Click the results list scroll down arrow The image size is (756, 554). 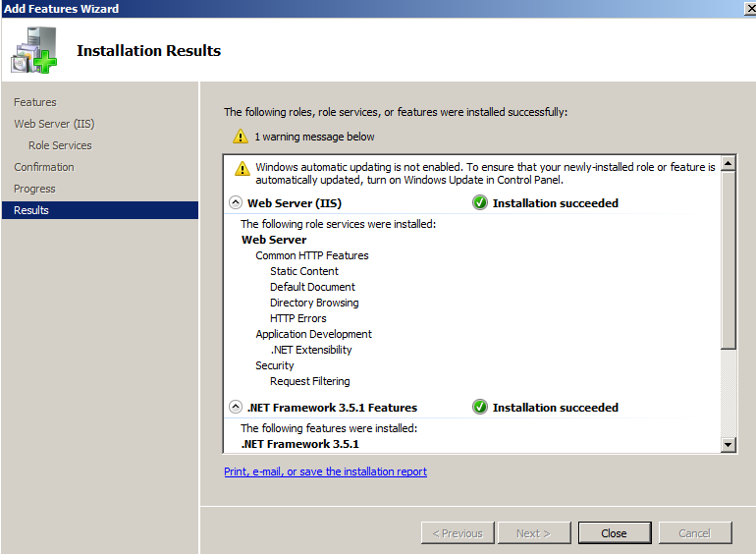pos(729,445)
